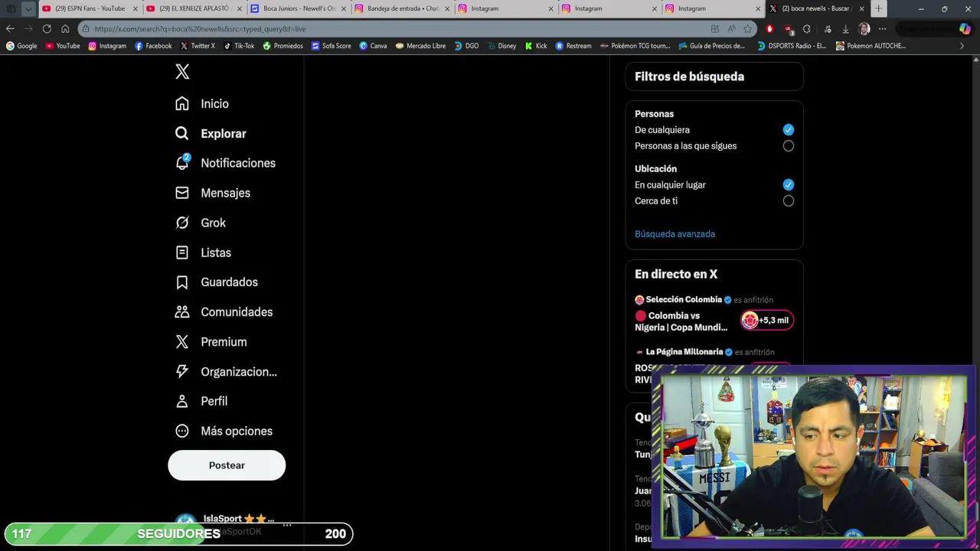Screen dimensions: 980x551
Task: Open the Promiedos bookmark
Action: point(283,46)
